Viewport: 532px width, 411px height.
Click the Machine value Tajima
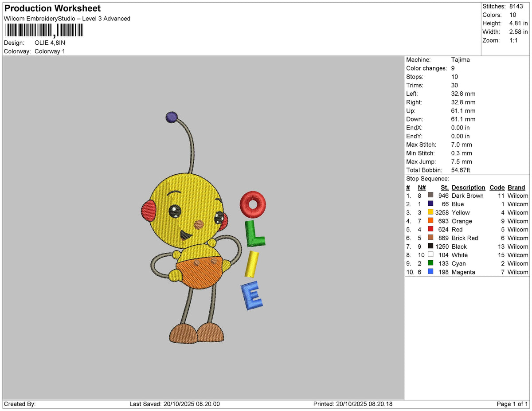[461, 60]
